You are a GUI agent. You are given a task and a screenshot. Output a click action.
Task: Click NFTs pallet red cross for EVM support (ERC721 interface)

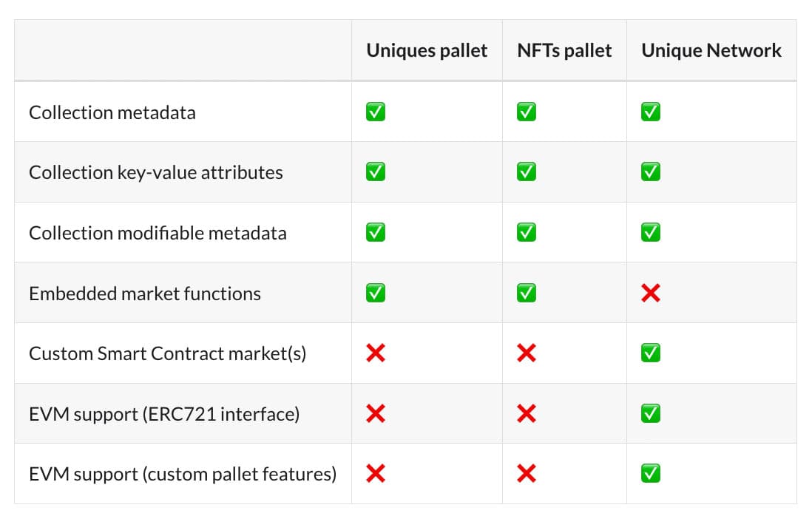click(x=526, y=414)
